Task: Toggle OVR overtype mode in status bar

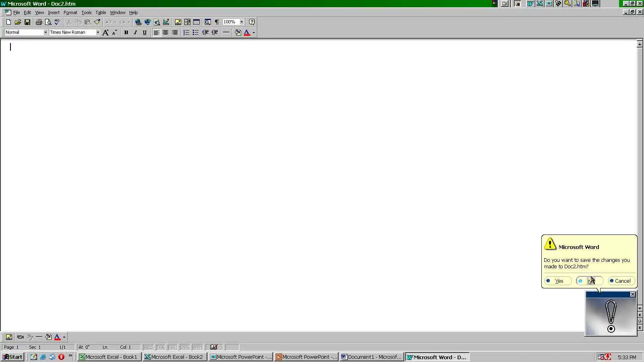Action: pos(185,347)
